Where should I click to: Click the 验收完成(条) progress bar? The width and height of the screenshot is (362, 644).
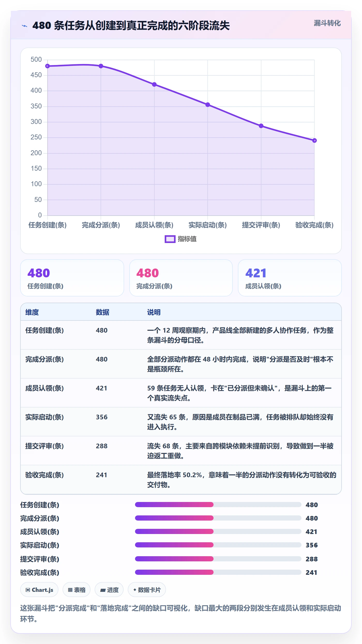218,572
